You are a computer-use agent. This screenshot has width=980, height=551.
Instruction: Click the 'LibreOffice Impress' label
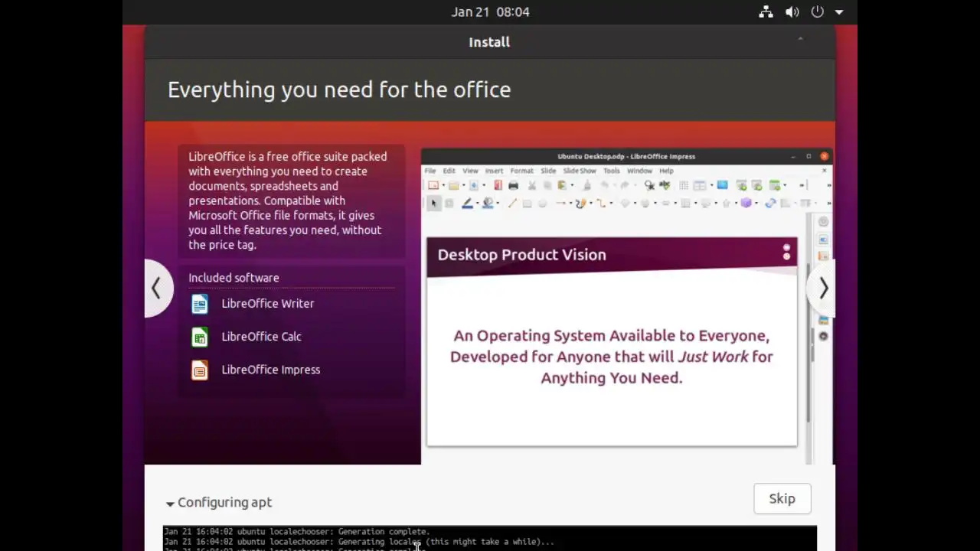point(270,370)
